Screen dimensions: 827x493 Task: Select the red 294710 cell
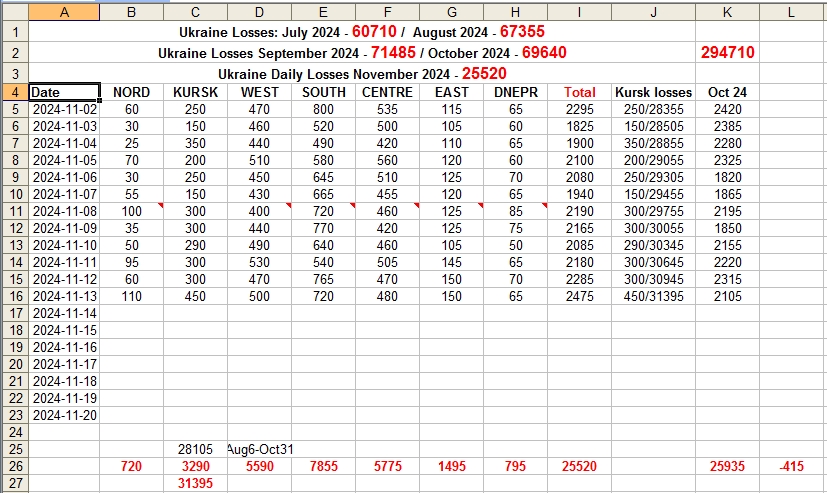(727, 52)
